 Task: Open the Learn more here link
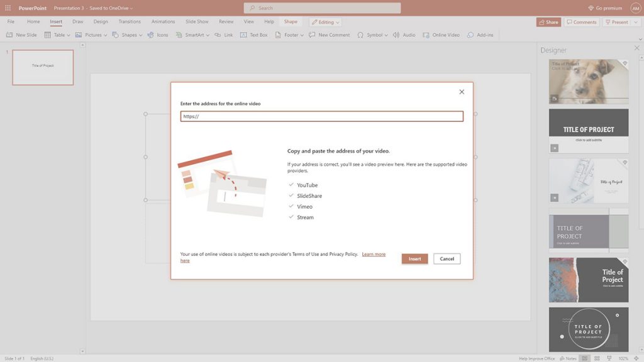click(374, 254)
